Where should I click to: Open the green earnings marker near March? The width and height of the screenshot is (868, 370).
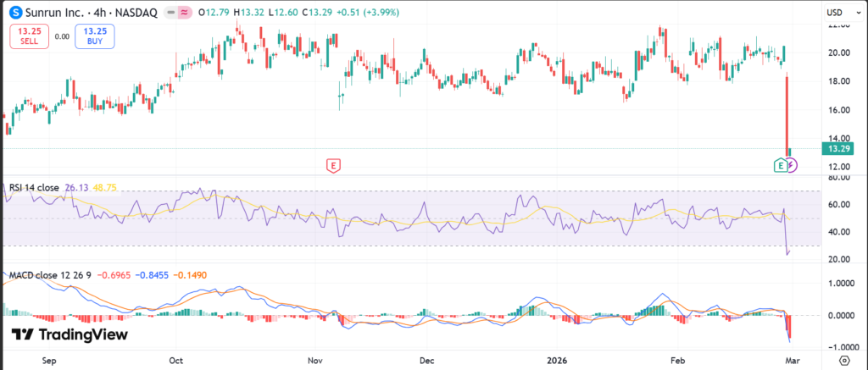coord(780,165)
